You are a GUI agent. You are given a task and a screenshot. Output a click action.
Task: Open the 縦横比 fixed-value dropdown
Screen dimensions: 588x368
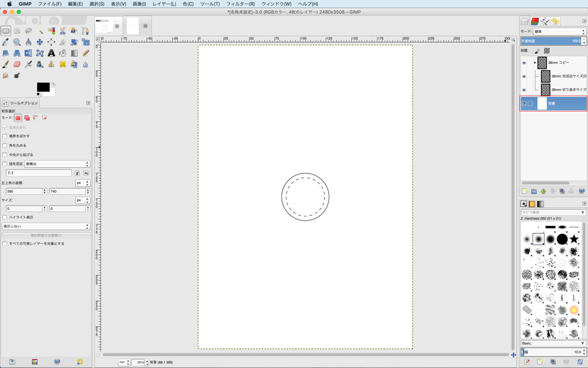57,164
